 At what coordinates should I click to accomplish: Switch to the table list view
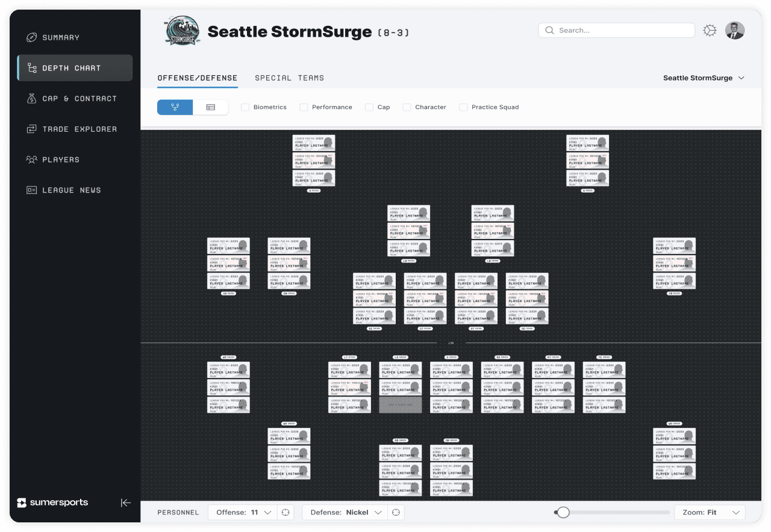[211, 107]
